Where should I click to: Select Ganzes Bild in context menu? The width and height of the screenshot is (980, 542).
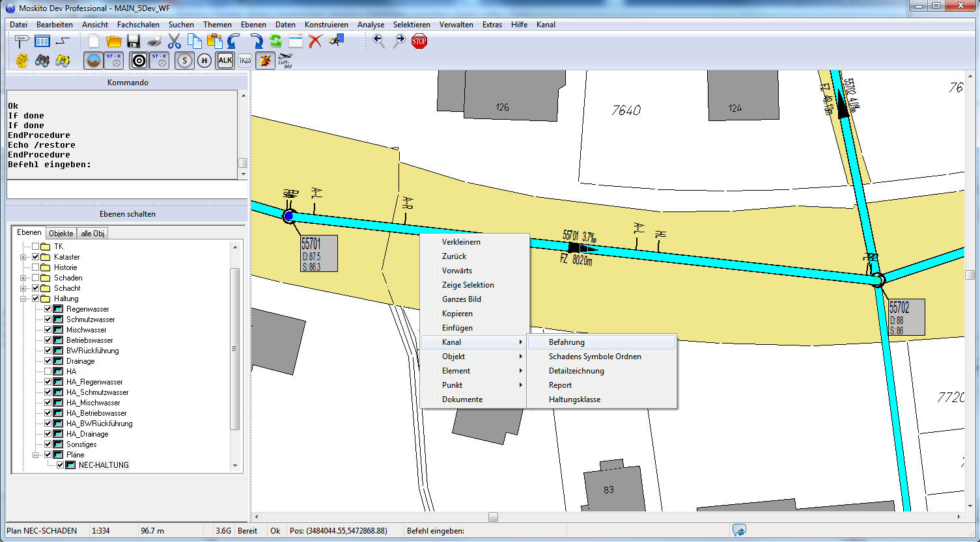[462, 299]
